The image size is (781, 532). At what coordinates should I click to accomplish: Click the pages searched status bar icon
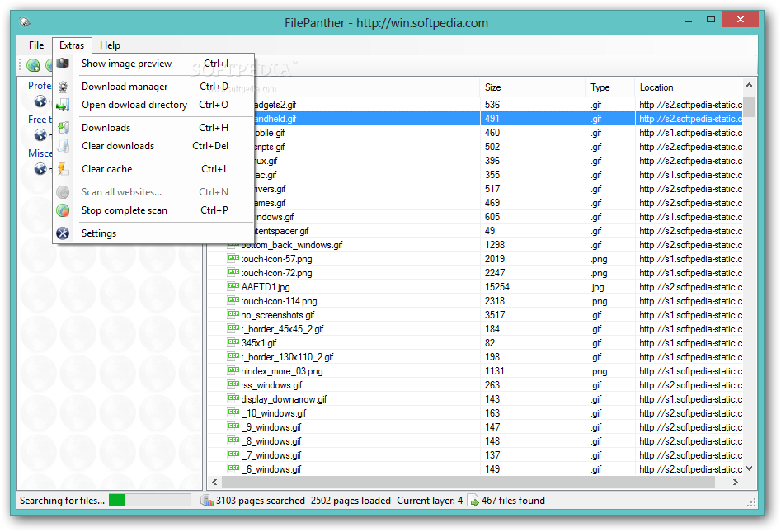tap(207, 500)
